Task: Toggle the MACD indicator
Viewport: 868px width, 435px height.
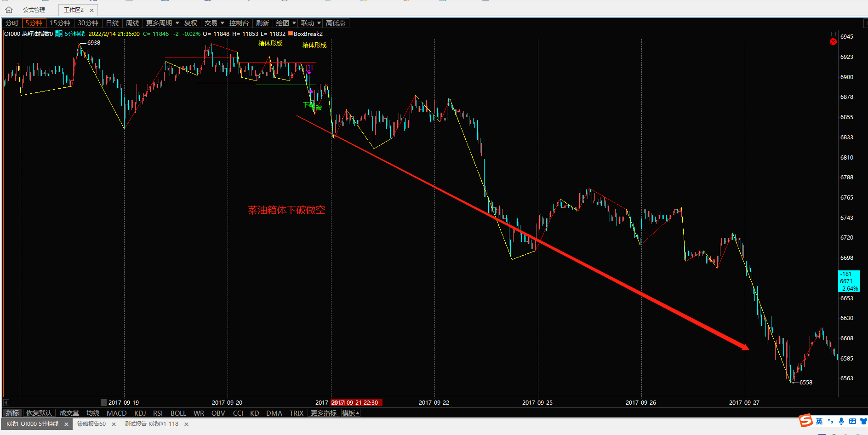Action: point(116,413)
